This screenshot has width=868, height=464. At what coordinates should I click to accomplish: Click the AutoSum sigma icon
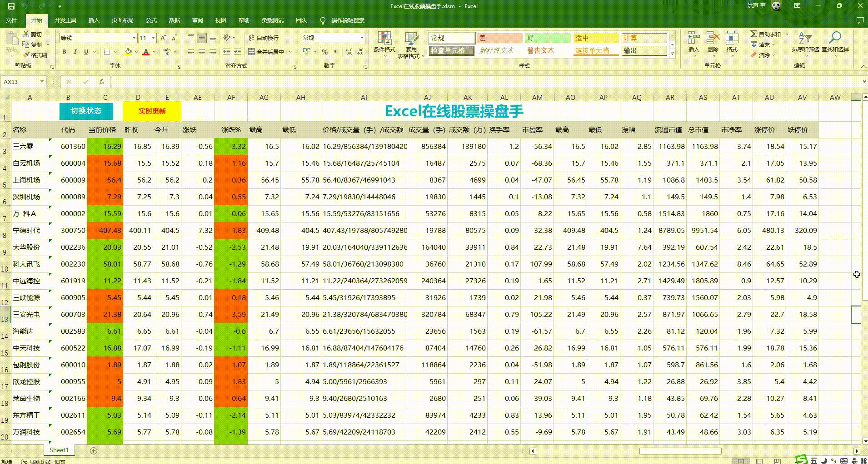pos(754,34)
